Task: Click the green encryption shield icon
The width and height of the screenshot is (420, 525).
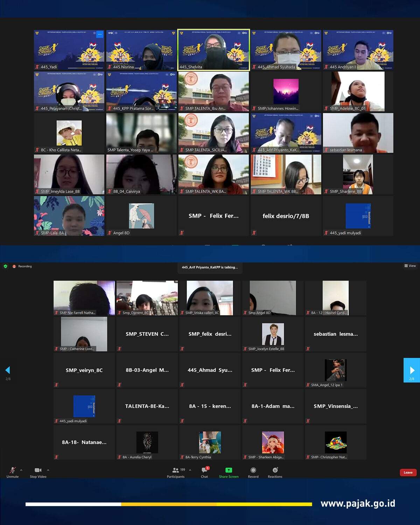Action: click(5, 266)
